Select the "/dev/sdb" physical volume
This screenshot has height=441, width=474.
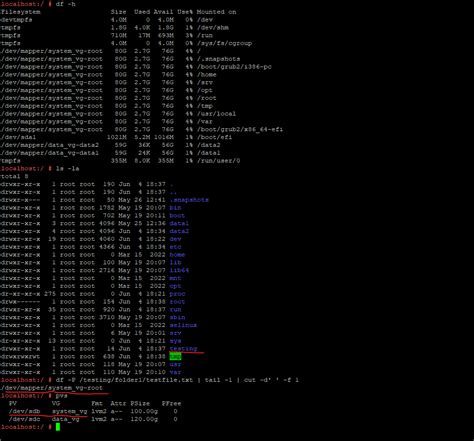[25, 412]
